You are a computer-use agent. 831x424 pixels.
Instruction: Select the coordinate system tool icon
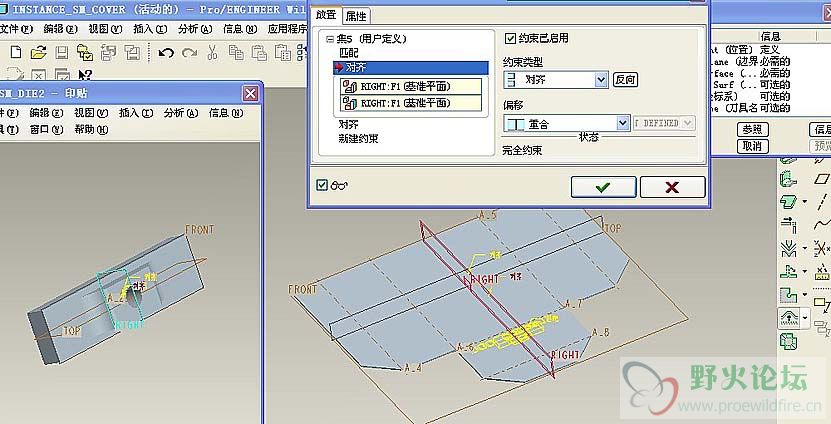[822, 248]
